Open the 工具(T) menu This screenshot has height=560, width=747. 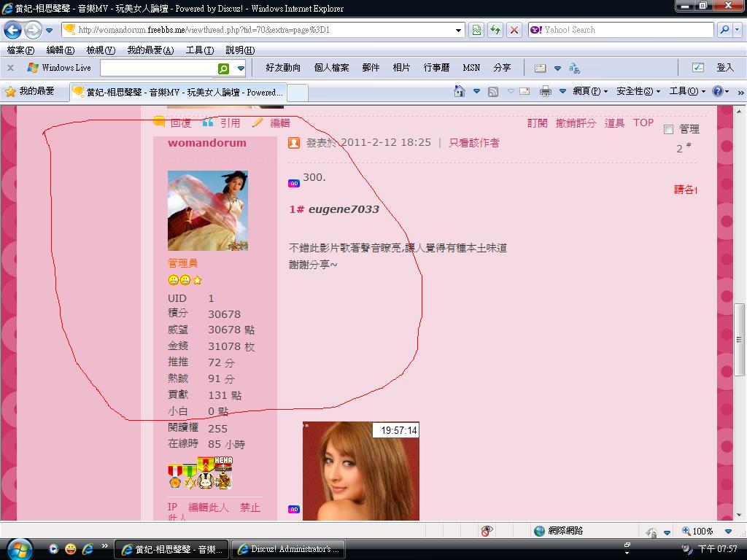pos(200,50)
